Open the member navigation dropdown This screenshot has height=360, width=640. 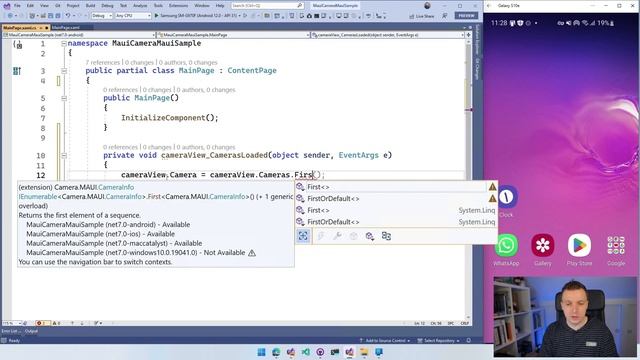pos(387,35)
